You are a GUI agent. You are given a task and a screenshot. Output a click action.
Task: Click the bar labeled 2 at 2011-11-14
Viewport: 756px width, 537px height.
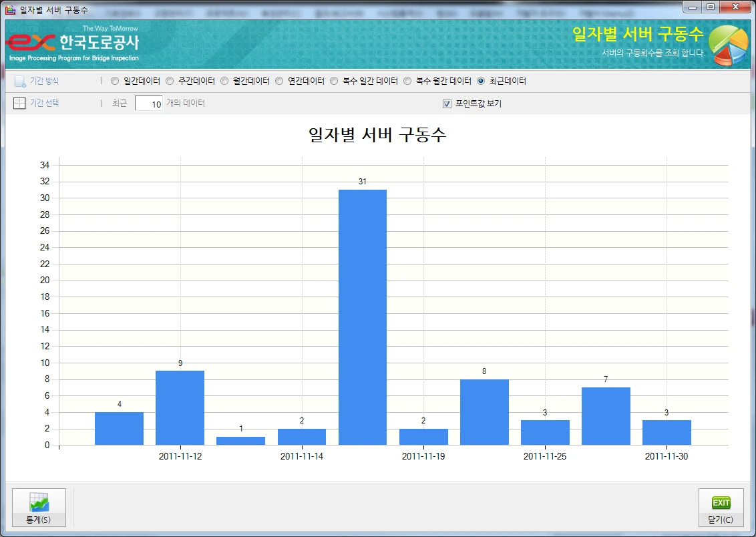(302, 437)
